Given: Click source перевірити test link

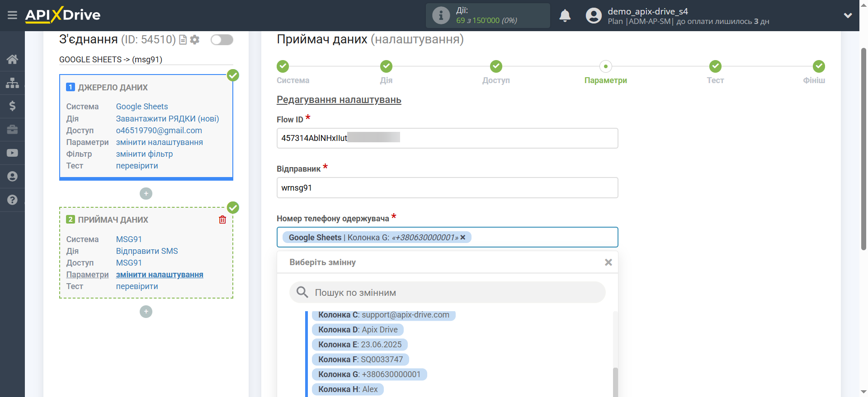Looking at the screenshot, I should pyautogui.click(x=137, y=166).
